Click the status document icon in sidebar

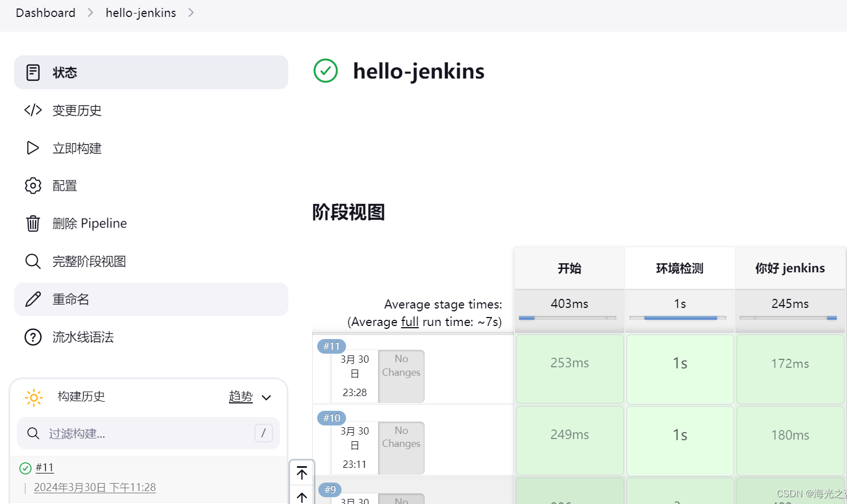(x=33, y=72)
